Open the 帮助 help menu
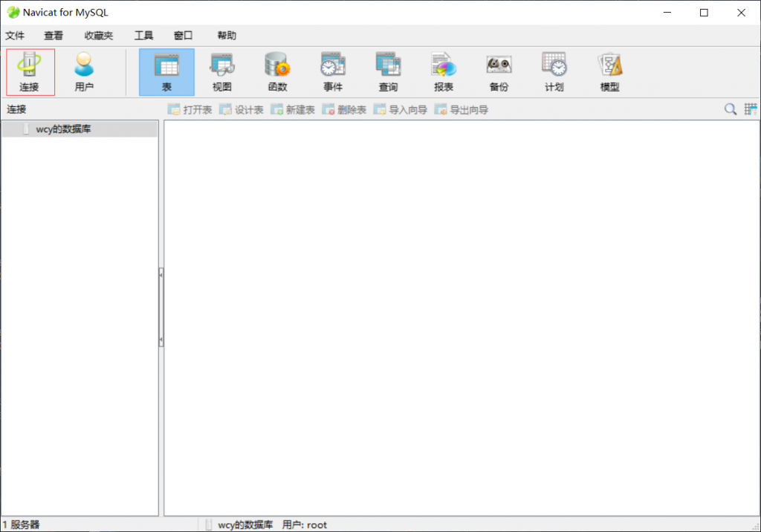This screenshot has width=761, height=532. coord(227,36)
